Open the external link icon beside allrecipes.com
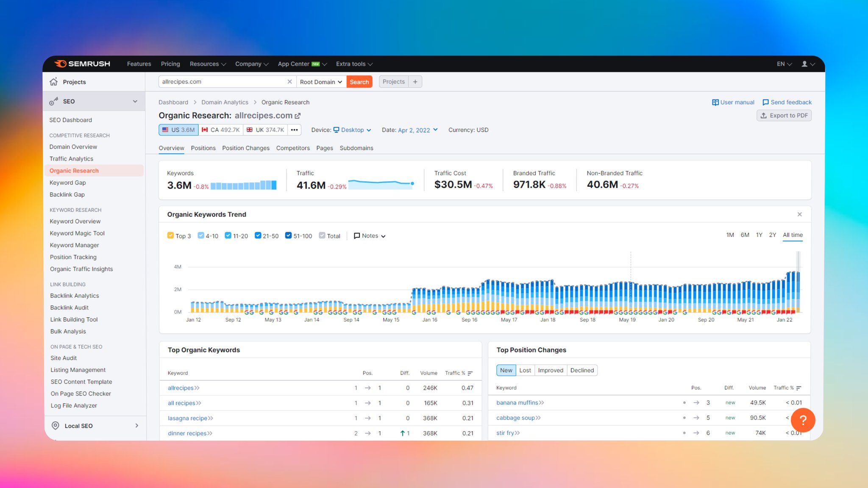 click(298, 116)
